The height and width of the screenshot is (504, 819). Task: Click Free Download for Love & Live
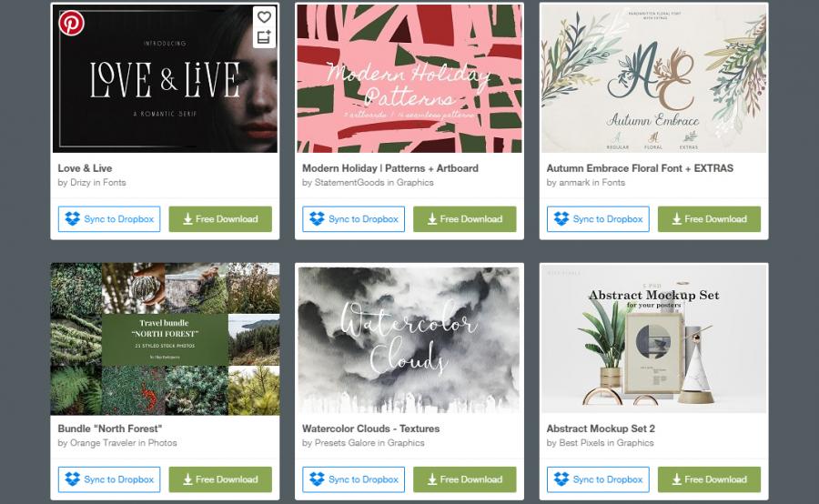point(220,219)
